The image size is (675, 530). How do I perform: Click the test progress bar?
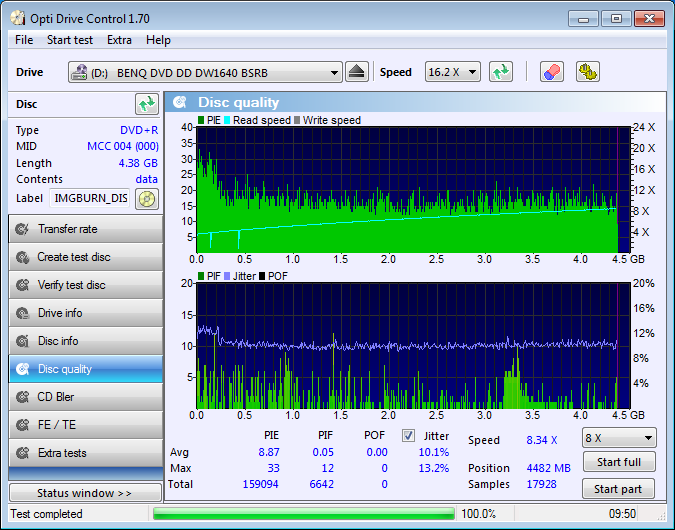pos(303,514)
